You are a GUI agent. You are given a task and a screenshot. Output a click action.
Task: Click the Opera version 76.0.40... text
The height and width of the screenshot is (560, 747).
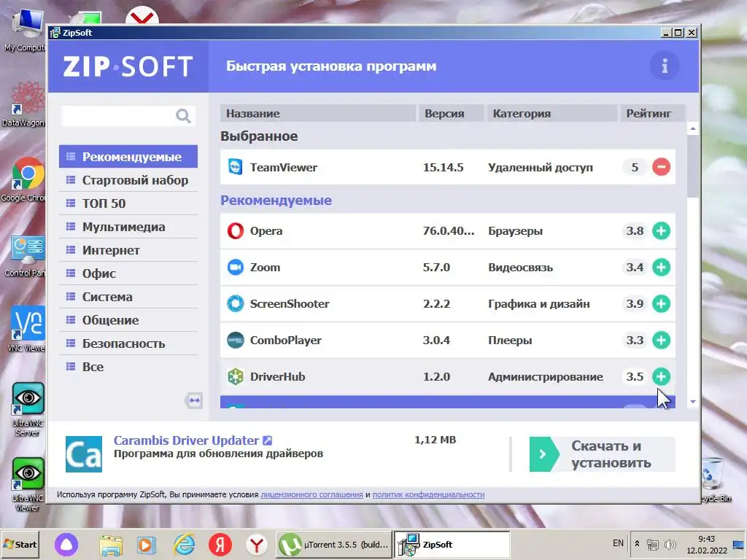[x=449, y=231]
